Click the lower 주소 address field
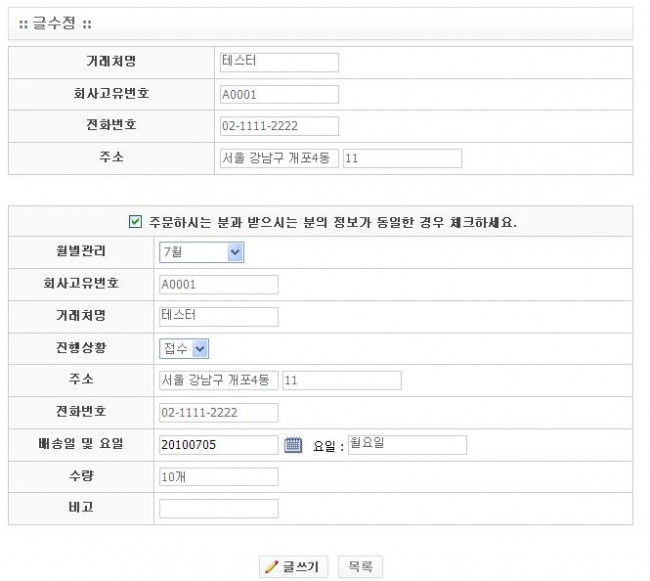 click(x=218, y=380)
